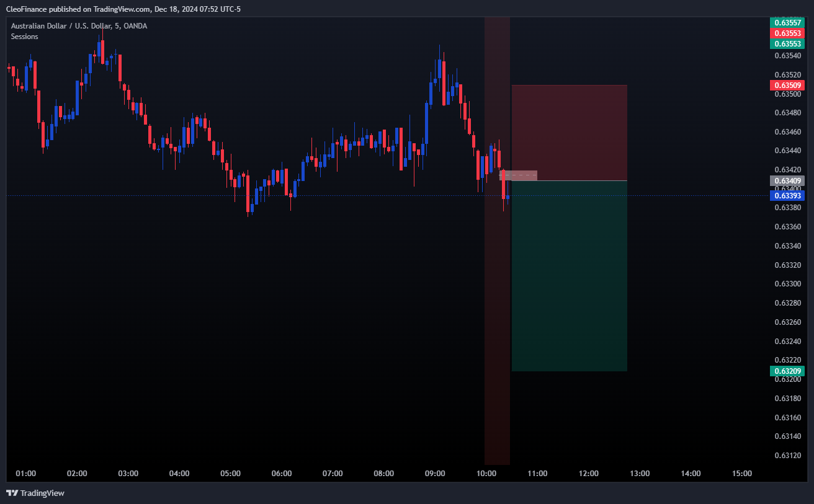Click the 0.63120 price axis value
Screen dimensions: 814x504
pyautogui.click(x=788, y=456)
